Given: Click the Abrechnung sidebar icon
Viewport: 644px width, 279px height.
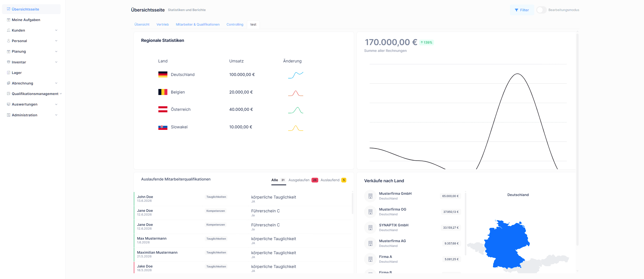Looking at the screenshot, I should coord(9,83).
